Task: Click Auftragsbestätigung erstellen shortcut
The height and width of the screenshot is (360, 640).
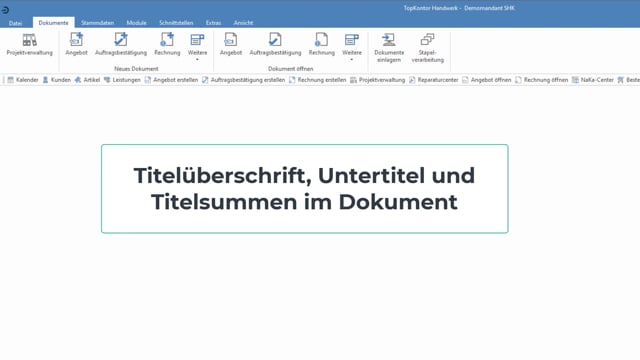Action: point(244,80)
